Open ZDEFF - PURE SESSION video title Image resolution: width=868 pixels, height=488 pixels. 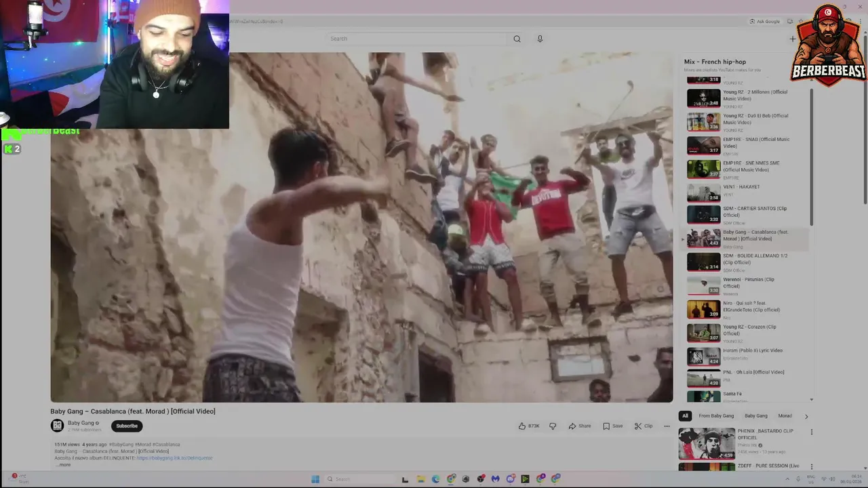click(x=768, y=466)
